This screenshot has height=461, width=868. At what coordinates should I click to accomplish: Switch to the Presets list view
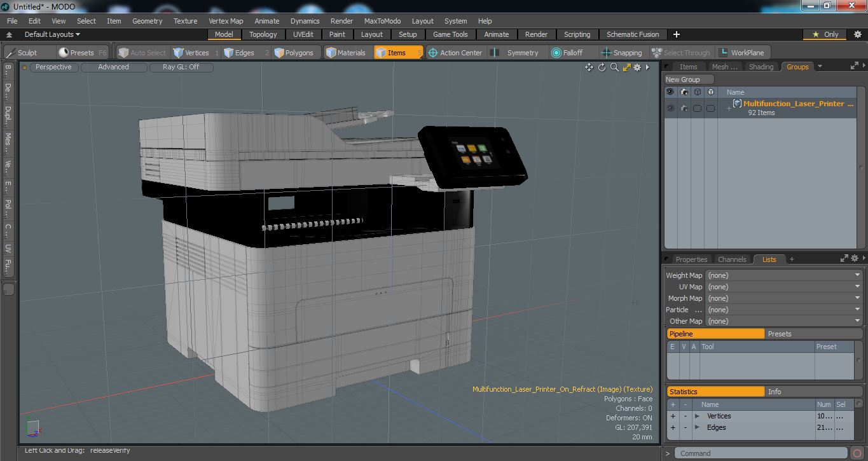click(814, 334)
